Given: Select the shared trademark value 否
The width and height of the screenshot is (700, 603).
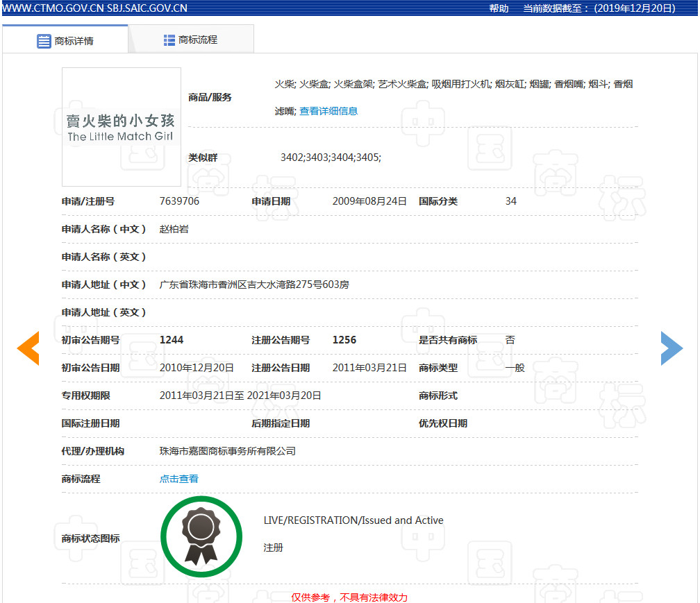Looking at the screenshot, I should (510, 340).
